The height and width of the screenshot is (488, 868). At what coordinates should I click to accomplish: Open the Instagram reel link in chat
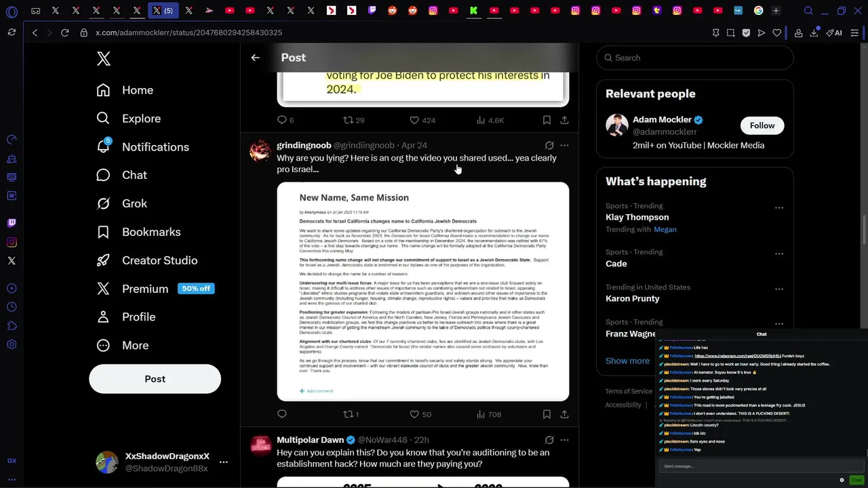point(738,356)
